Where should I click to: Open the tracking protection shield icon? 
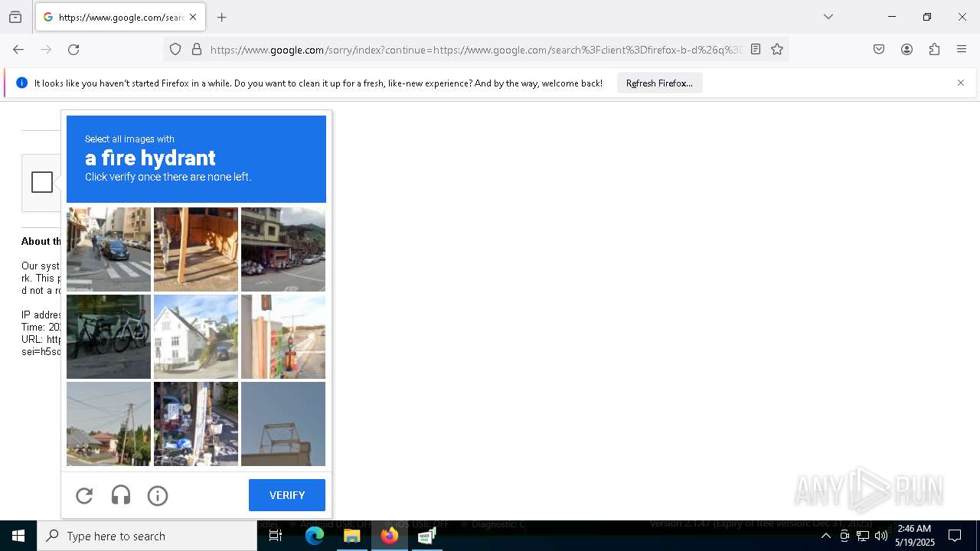(x=175, y=50)
